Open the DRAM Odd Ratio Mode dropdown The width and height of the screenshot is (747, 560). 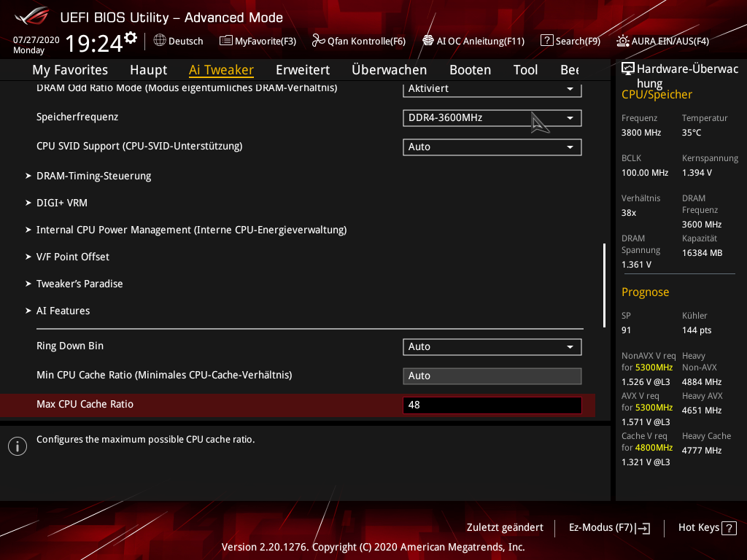pyautogui.click(x=492, y=89)
